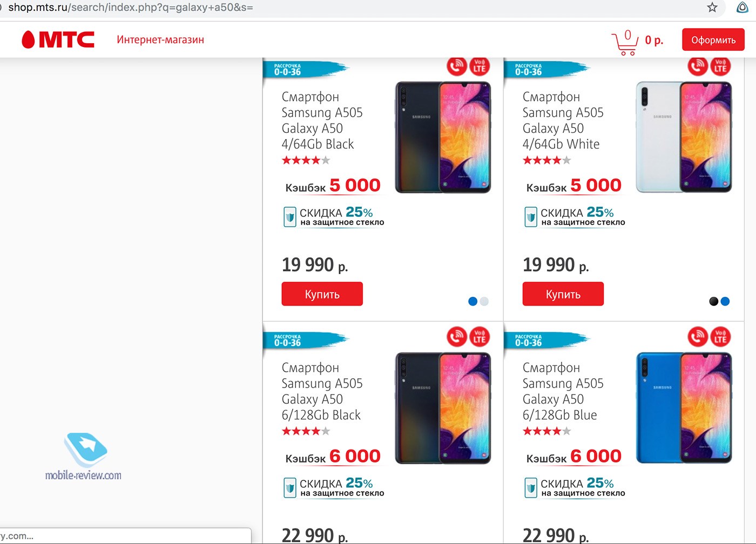Screen dimensions: 756x544
Task: Select white color swatch on the 4/64Gb Black card
Action: [x=484, y=302]
